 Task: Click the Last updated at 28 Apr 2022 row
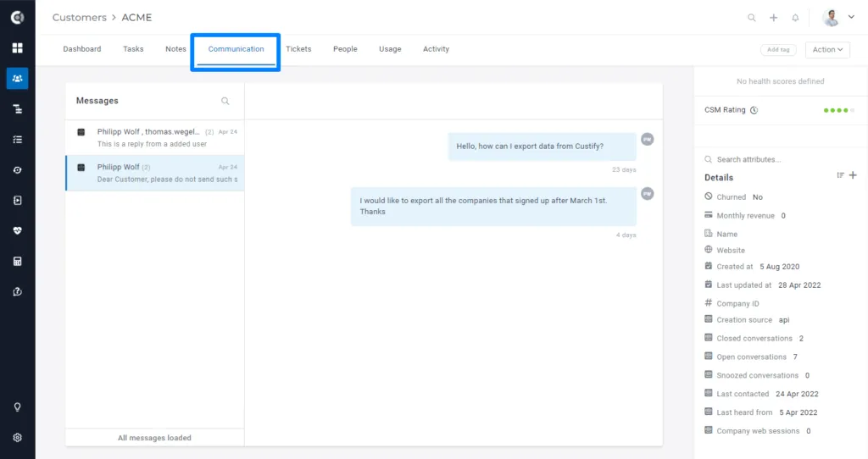[x=762, y=285]
